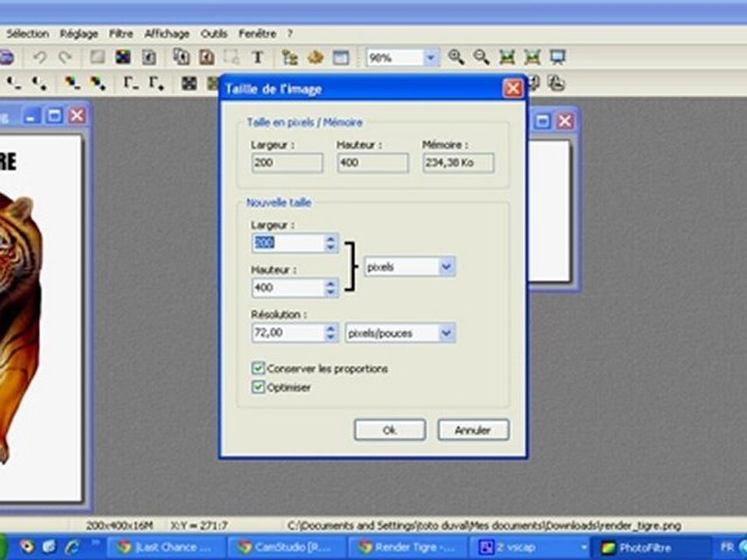
Task: Switch to CamStudio taskbar button
Action: pos(286,547)
